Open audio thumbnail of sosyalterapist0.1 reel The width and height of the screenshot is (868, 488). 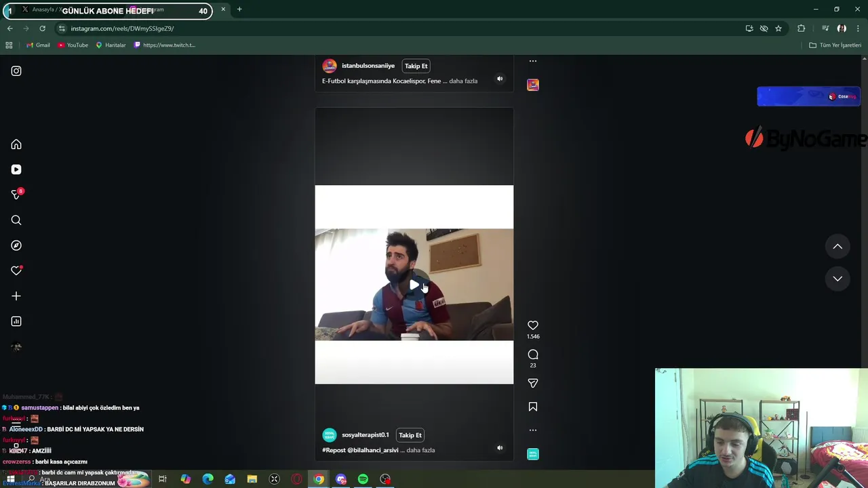[x=533, y=454]
